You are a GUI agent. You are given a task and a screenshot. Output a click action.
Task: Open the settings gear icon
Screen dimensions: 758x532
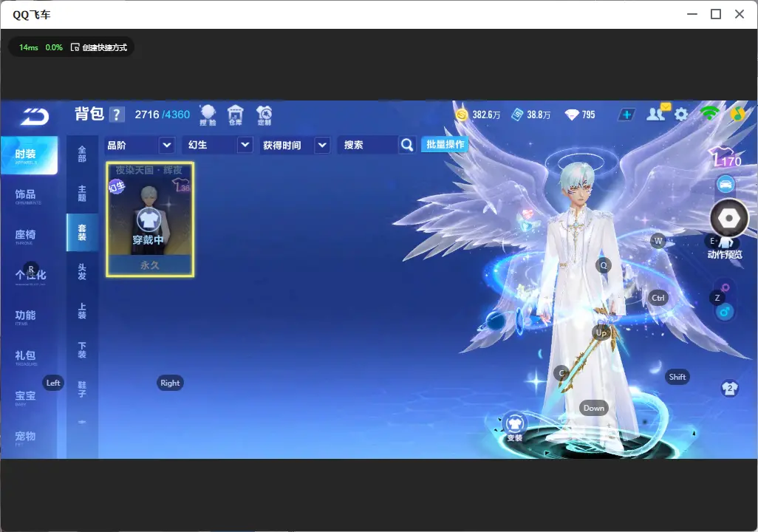681,115
